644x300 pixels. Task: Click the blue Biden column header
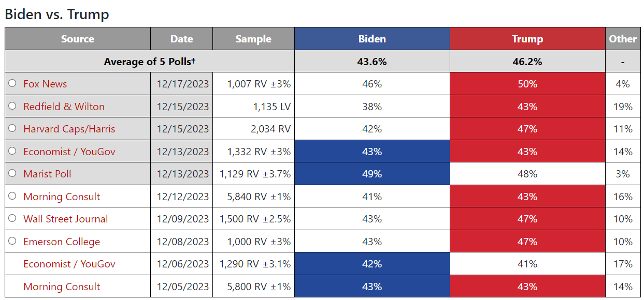(x=372, y=39)
